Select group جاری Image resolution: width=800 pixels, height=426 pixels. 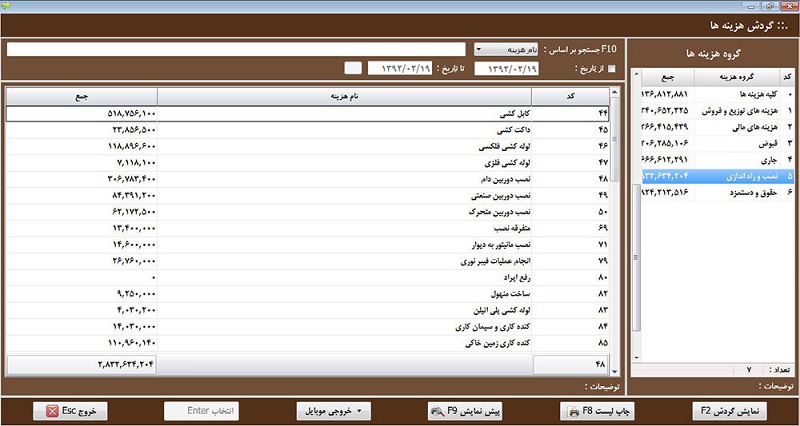(717, 160)
